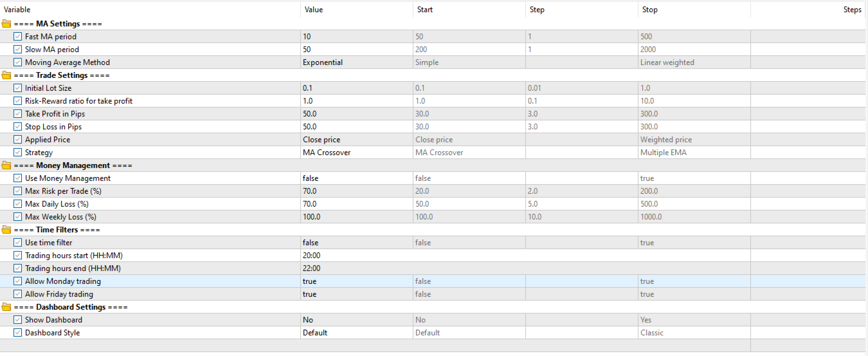This screenshot has height=356, width=868.
Task: Click the Money Management folder icon
Action: click(6, 165)
